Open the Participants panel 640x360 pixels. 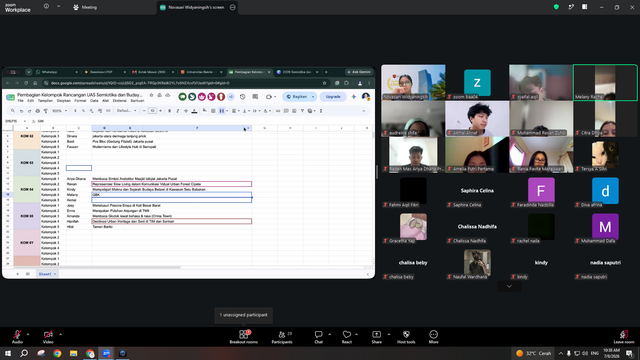click(282, 337)
